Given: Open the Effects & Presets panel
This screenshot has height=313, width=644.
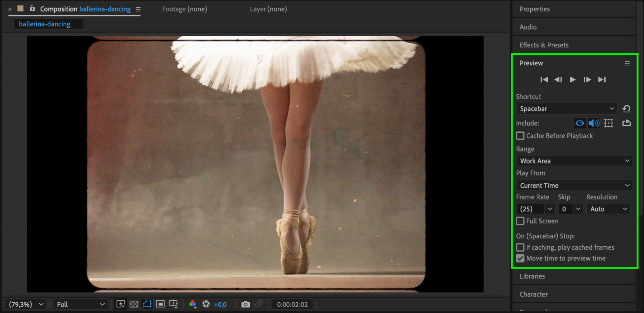Looking at the screenshot, I should (x=544, y=45).
